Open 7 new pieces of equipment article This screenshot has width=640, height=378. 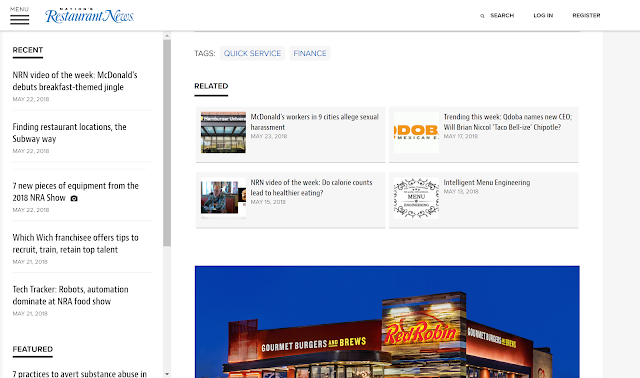[x=76, y=191]
